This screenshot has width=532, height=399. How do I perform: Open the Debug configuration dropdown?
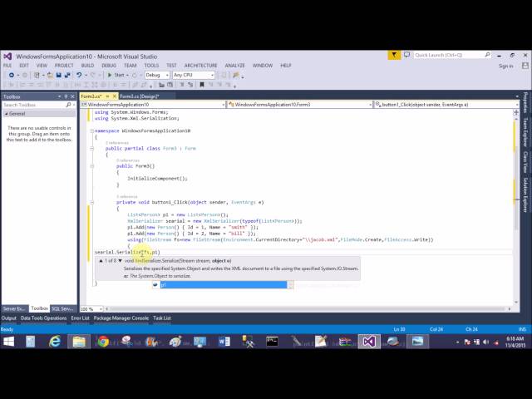click(157, 75)
